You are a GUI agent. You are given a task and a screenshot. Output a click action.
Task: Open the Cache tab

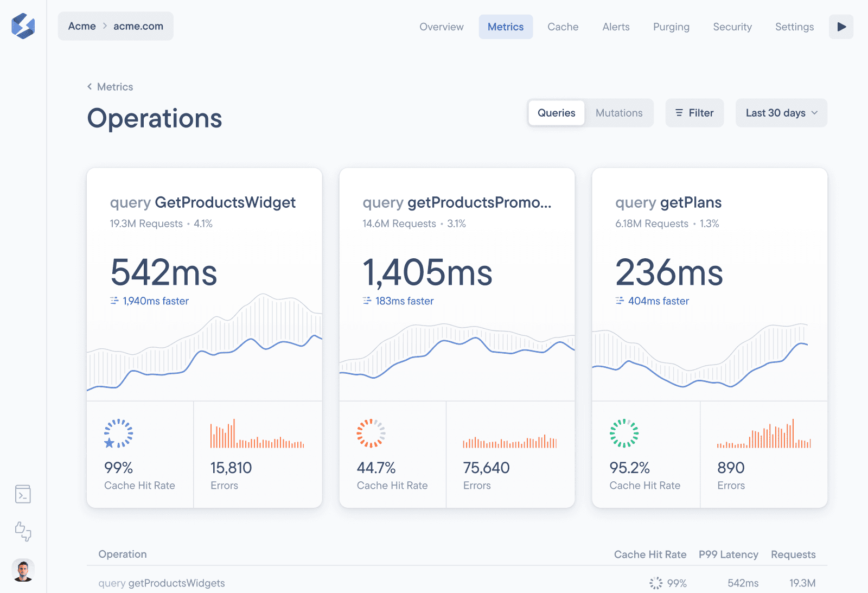(563, 27)
